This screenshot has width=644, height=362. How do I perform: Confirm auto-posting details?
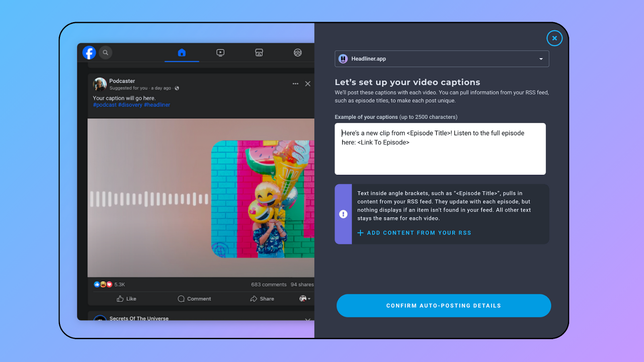click(444, 306)
